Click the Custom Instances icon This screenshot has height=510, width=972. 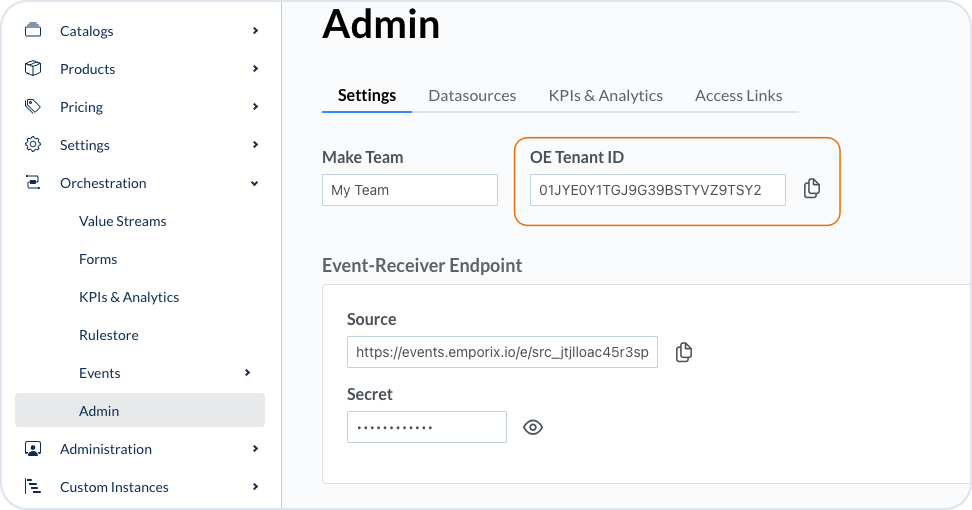click(33, 487)
